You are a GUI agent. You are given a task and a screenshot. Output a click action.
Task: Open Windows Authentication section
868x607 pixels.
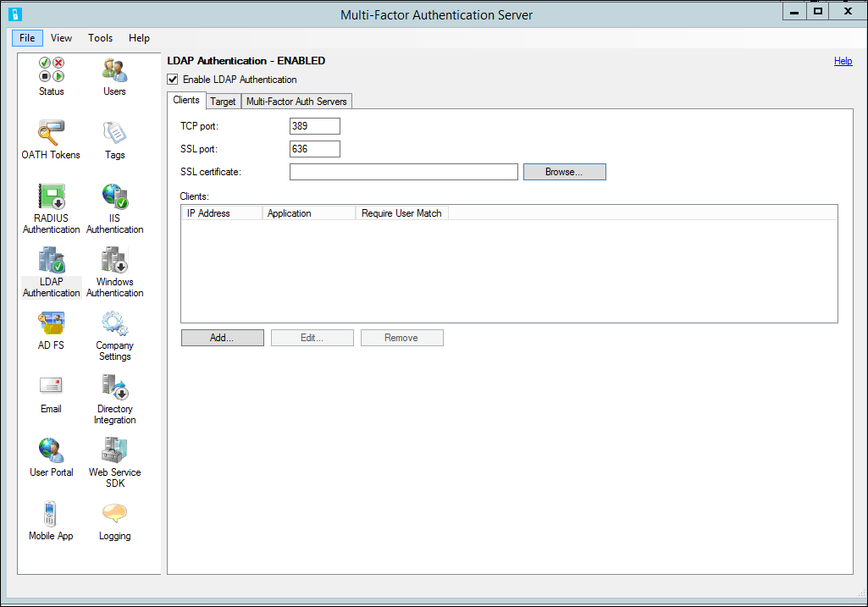[114, 265]
